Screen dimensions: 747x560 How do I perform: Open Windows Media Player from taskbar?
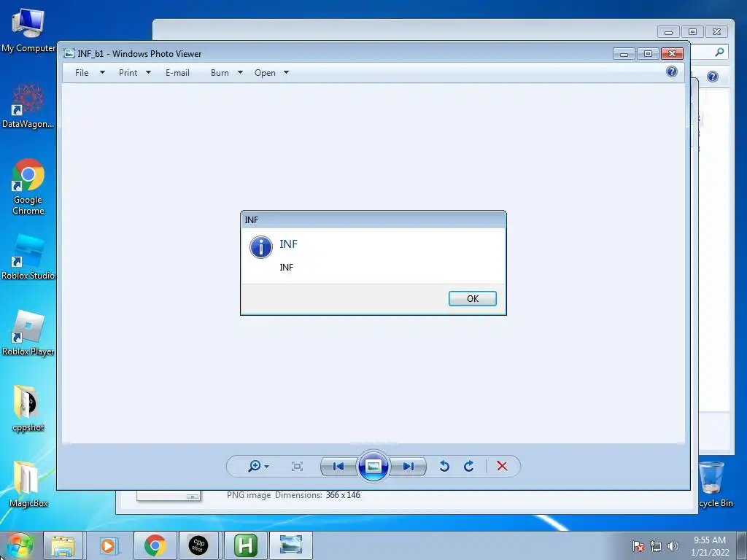click(x=108, y=545)
